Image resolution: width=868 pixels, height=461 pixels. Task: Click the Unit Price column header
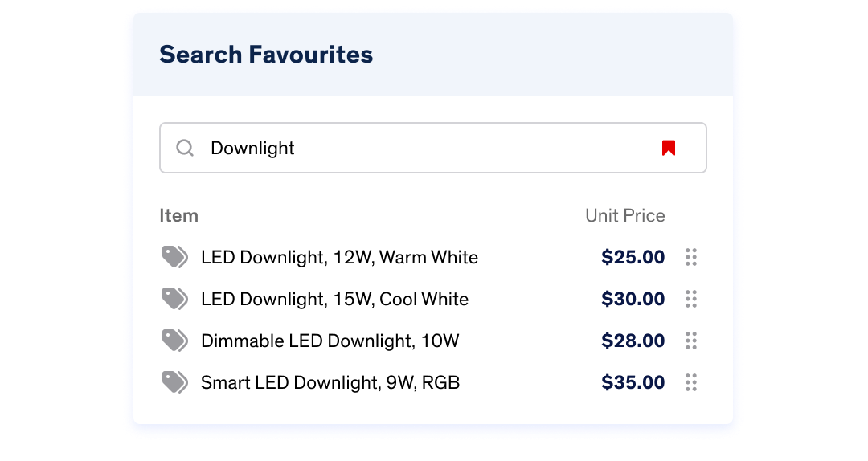[625, 216]
